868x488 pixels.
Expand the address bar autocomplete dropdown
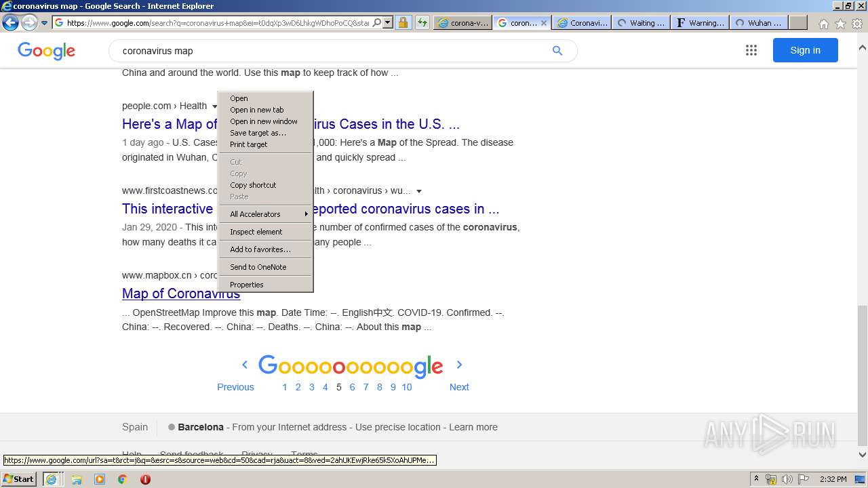point(388,22)
